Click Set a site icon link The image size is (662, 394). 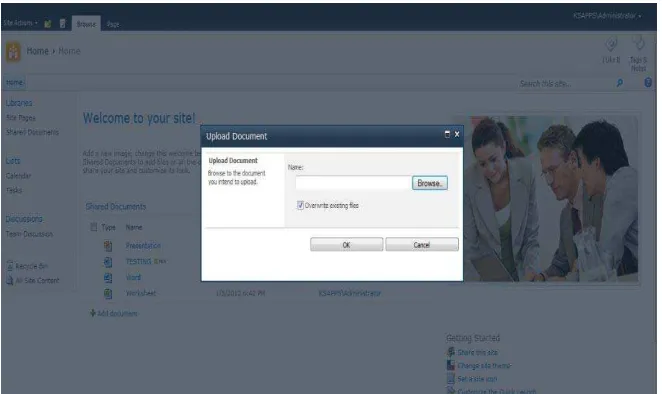tap(477, 379)
